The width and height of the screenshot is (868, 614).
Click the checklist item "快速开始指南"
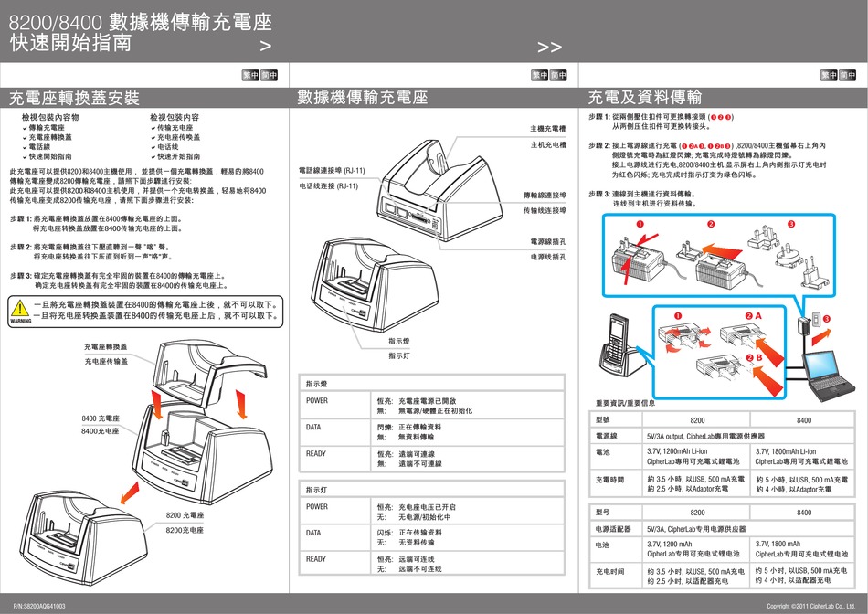(x=179, y=156)
